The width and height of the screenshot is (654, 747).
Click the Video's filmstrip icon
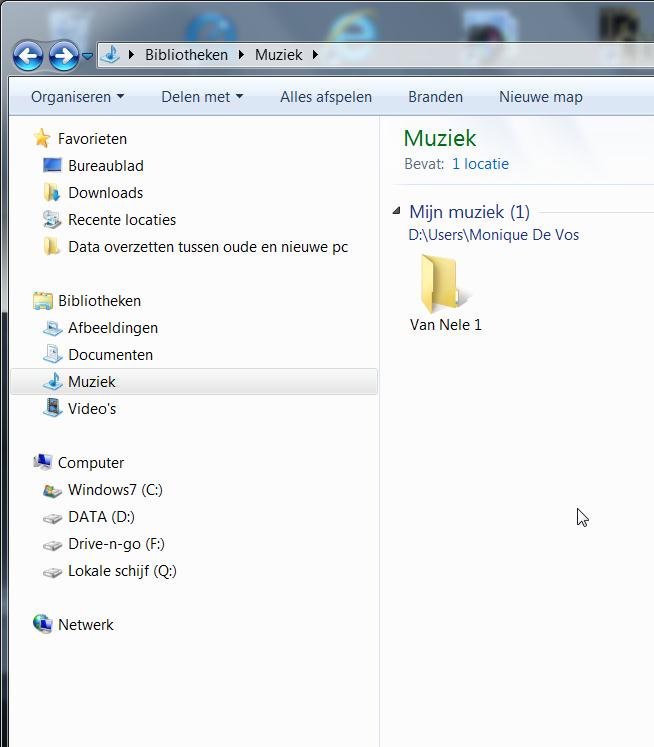click(x=52, y=408)
